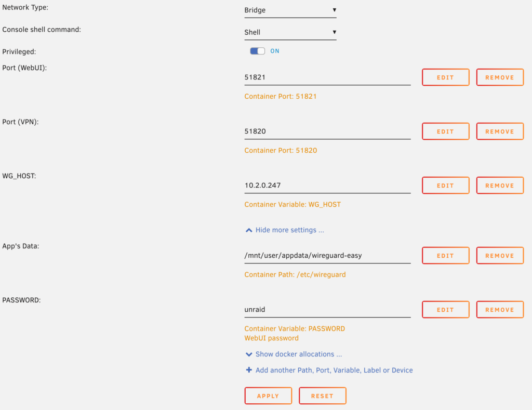Remove the PASSWORD variable
Image resolution: width=532 pixels, height=410 pixels.
click(499, 310)
